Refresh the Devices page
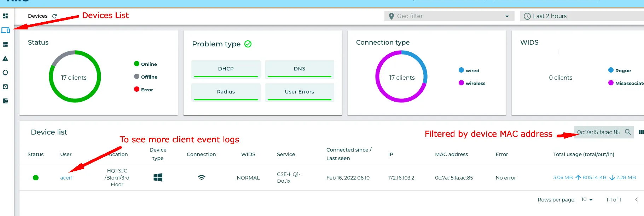644x216 pixels. [54, 16]
